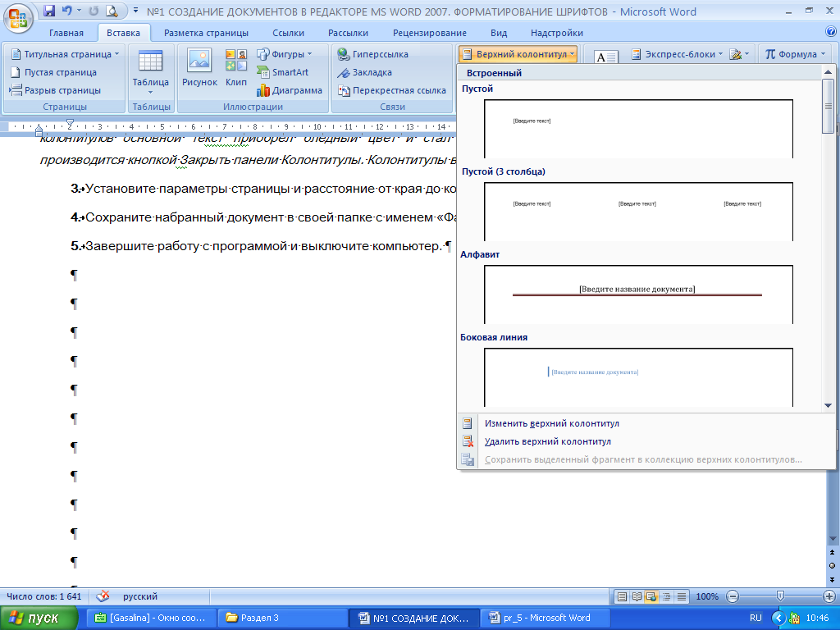840x630 pixels.
Task: Insert a cross-reference (Перекрестная ссылка)
Action: [x=391, y=90]
